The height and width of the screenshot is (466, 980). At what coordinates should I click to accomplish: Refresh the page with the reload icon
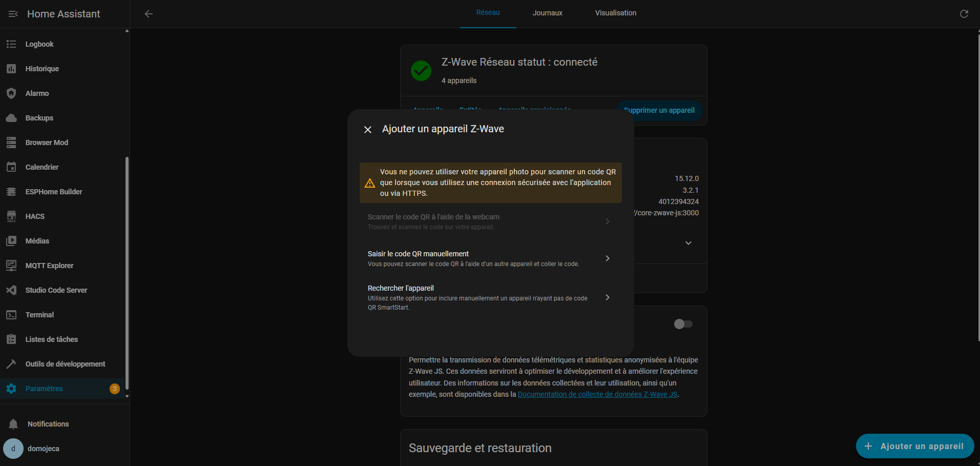point(964,14)
